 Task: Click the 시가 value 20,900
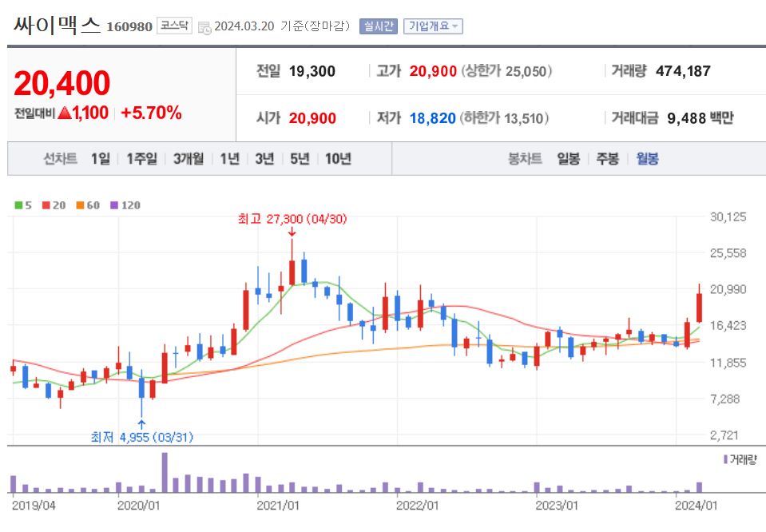[312, 118]
